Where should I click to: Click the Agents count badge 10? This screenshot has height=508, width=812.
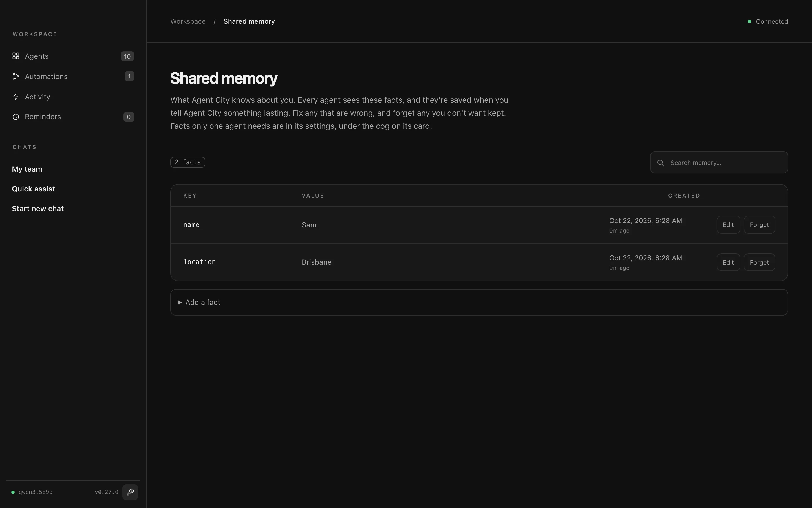[127, 56]
